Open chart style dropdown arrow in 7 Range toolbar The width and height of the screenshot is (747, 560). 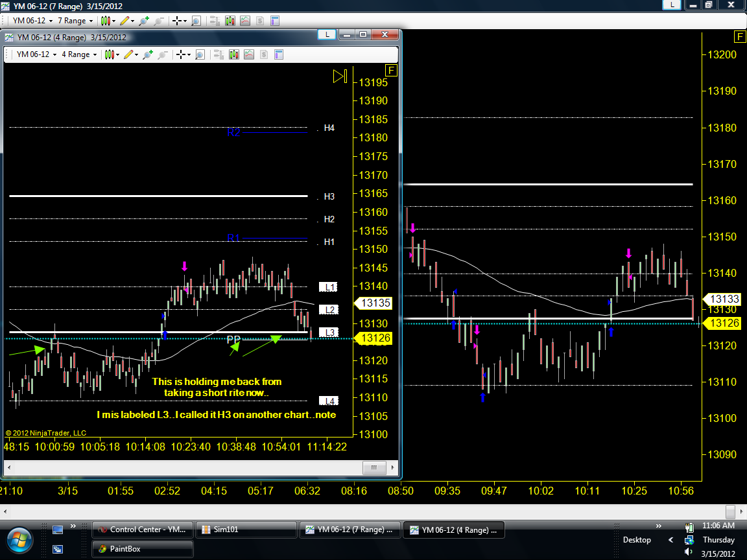coord(113,21)
